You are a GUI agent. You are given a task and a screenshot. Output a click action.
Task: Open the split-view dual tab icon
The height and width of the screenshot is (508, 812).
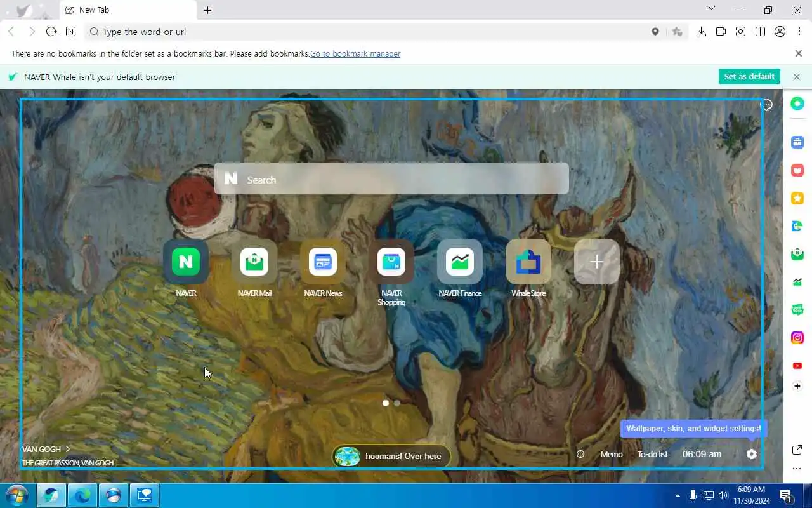[x=760, y=32]
